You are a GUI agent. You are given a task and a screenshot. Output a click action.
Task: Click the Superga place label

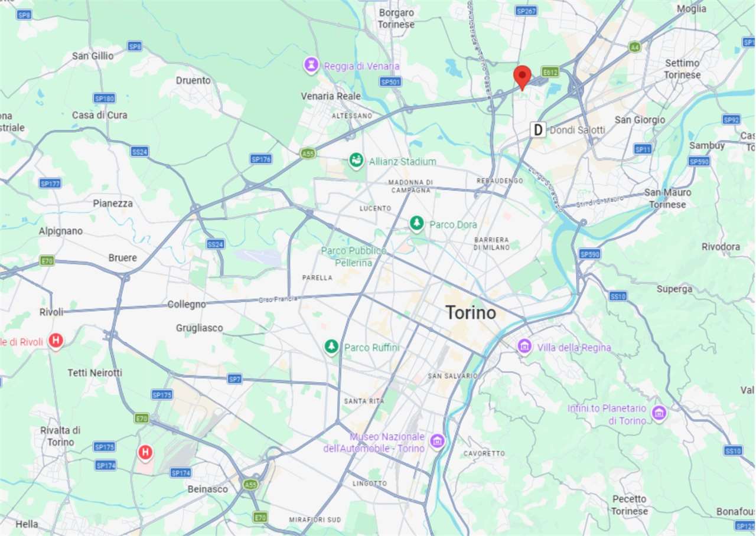[674, 289]
